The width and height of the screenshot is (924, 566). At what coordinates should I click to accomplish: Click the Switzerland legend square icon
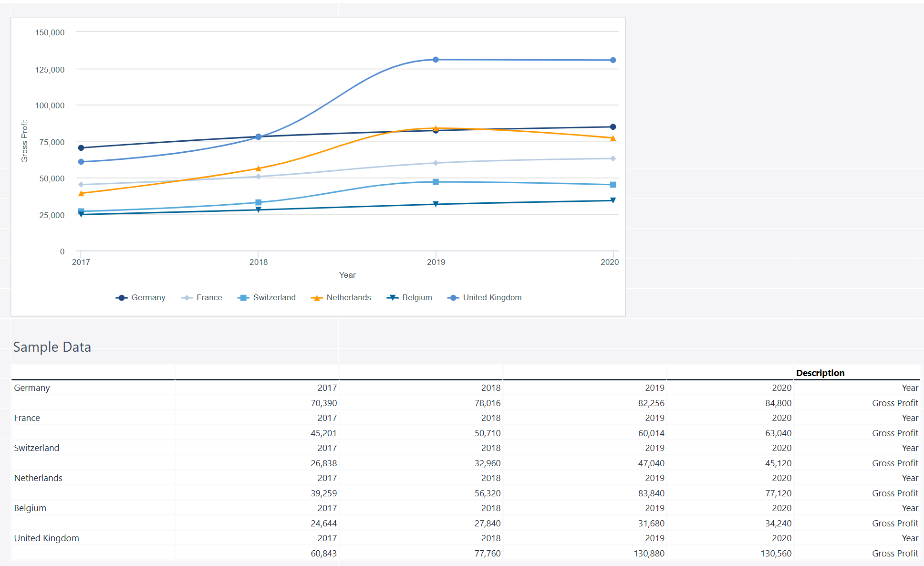[x=243, y=298]
